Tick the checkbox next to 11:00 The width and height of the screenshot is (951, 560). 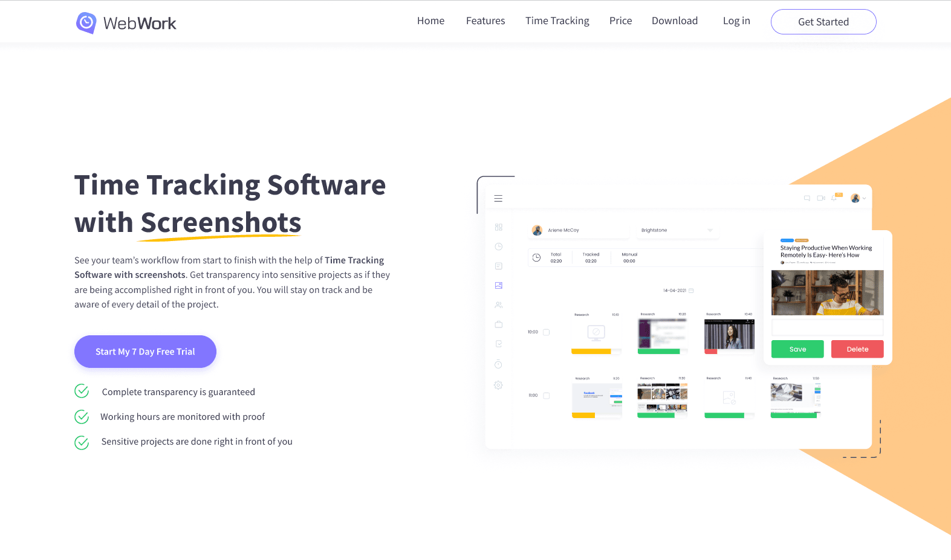pos(547,396)
